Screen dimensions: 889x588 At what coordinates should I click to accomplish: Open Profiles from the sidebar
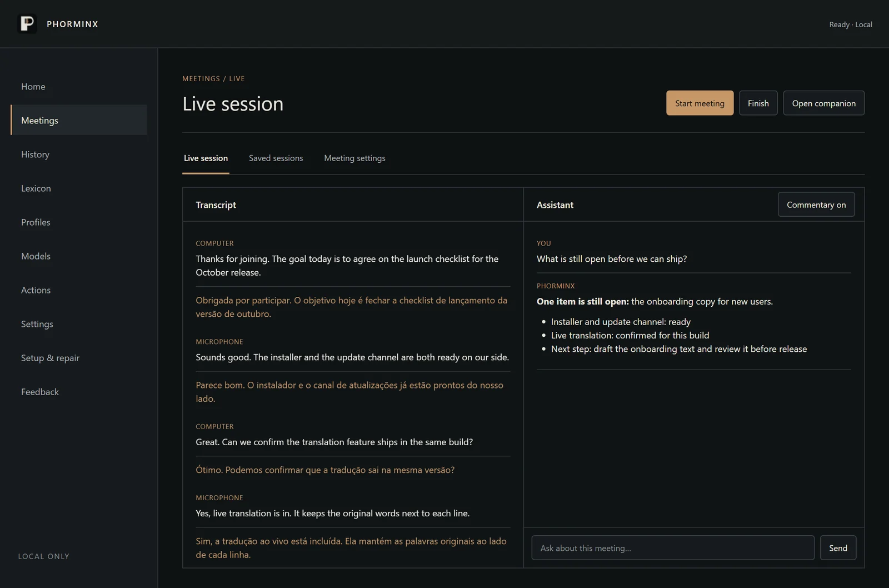78,222
